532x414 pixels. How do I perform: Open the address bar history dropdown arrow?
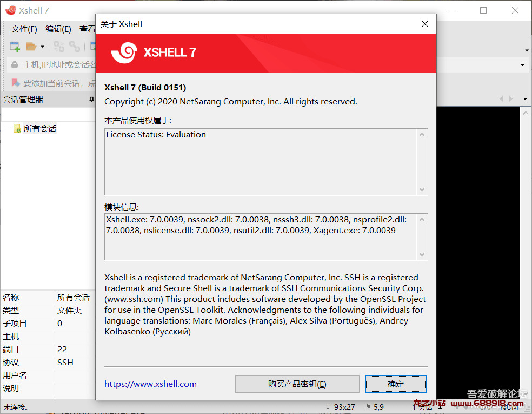tap(522, 65)
